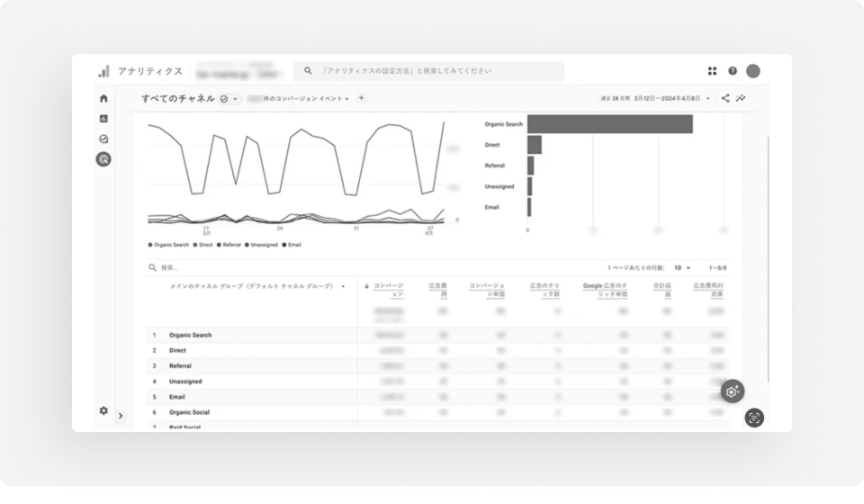The height and width of the screenshot is (504, 864).
Task: Expand the left navigation panel arrow
Action: coord(121,416)
